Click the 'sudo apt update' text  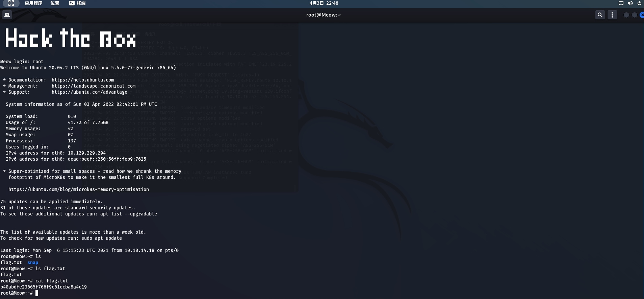coord(102,238)
